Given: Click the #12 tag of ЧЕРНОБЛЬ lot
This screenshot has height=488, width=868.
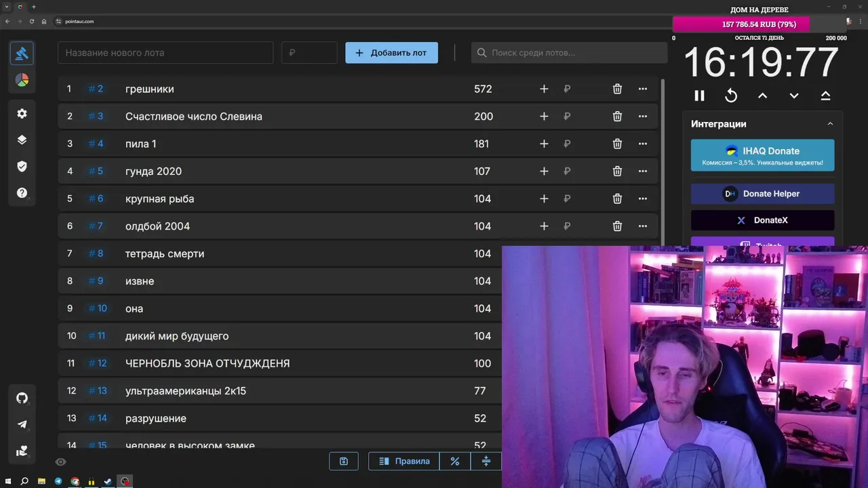Looking at the screenshot, I should (x=98, y=363).
